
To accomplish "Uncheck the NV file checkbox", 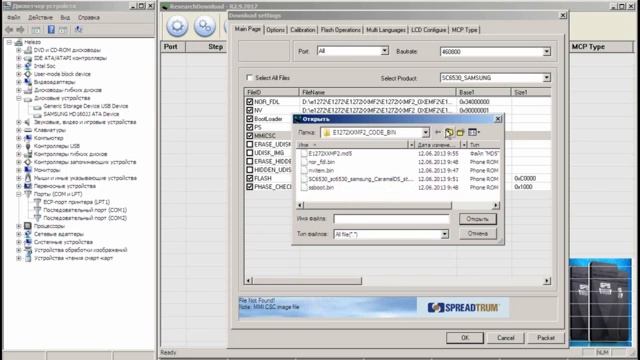I will 249,110.
